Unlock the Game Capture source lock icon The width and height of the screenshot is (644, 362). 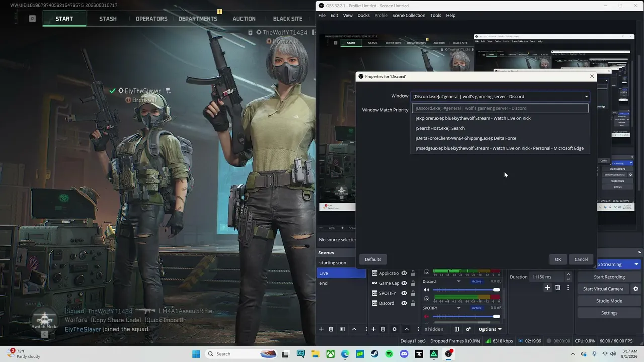tap(413, 283)
